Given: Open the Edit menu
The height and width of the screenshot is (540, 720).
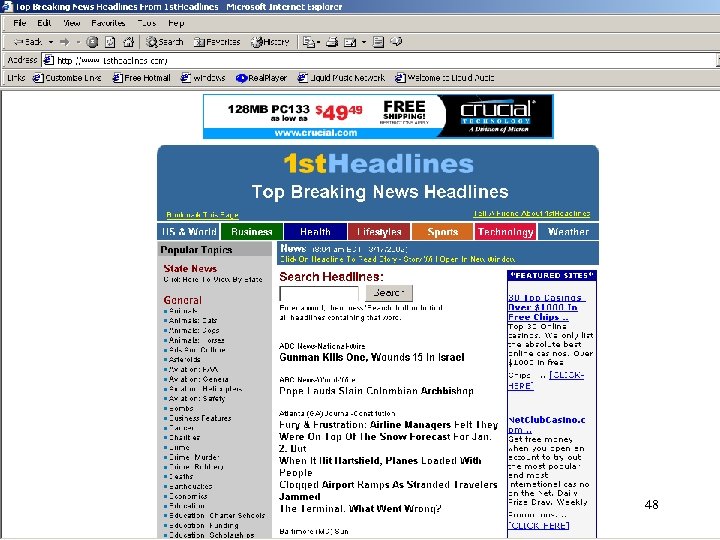Looking at the screenshot, I should (44, 23).
